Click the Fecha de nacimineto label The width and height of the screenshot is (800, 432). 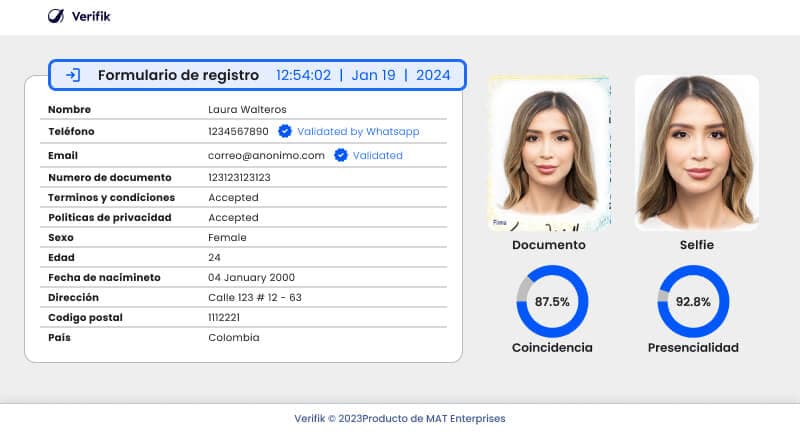104,277
